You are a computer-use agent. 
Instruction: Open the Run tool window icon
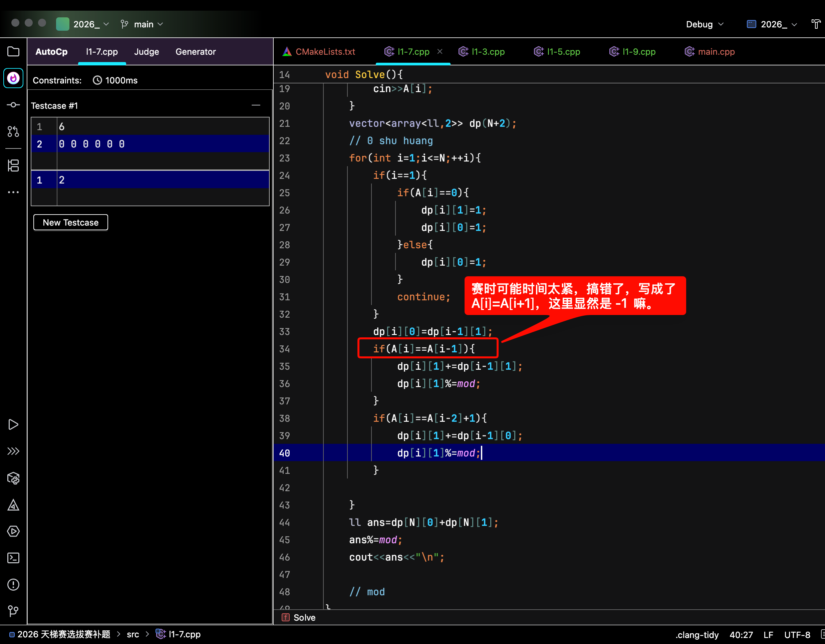tap(13, 424)
